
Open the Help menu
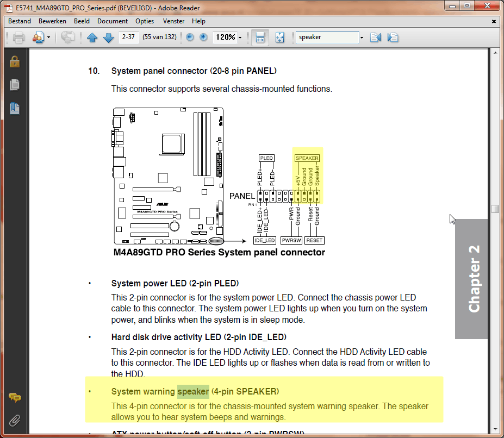[x=198, y=21]
